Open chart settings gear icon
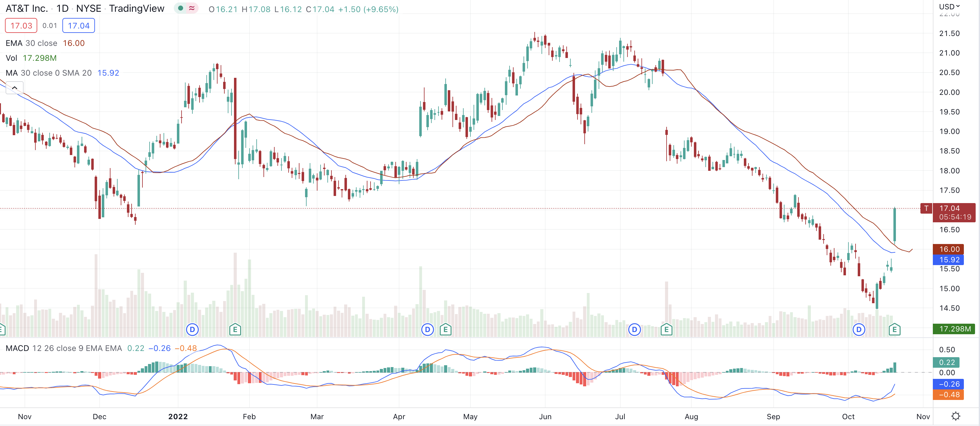Image resolution: width=980 pixels, height=426 pixels. point(955,416)
